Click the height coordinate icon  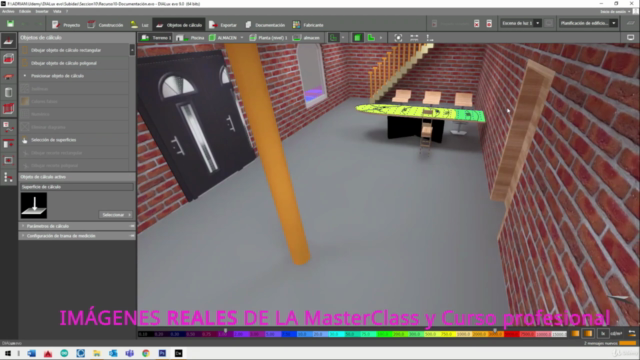[430, 38]
